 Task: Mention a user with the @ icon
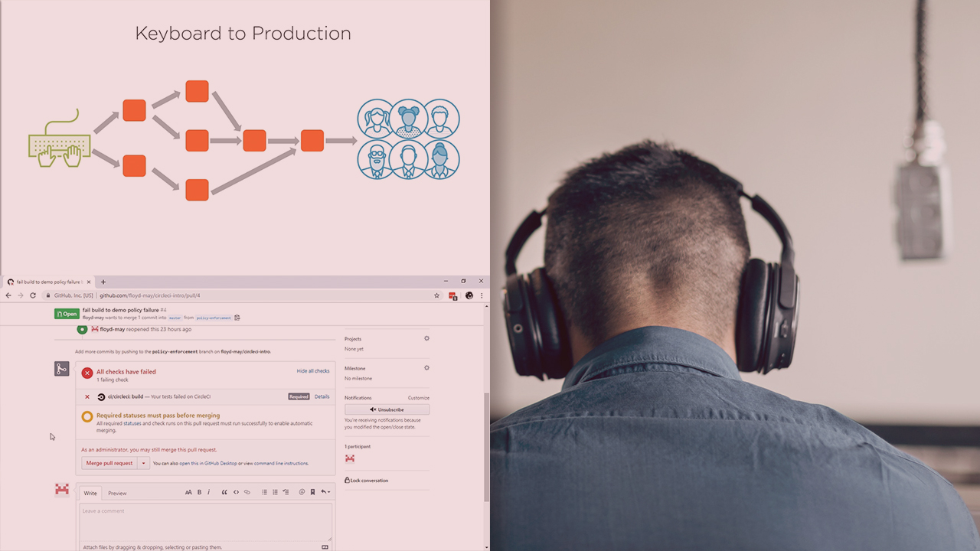302,492
